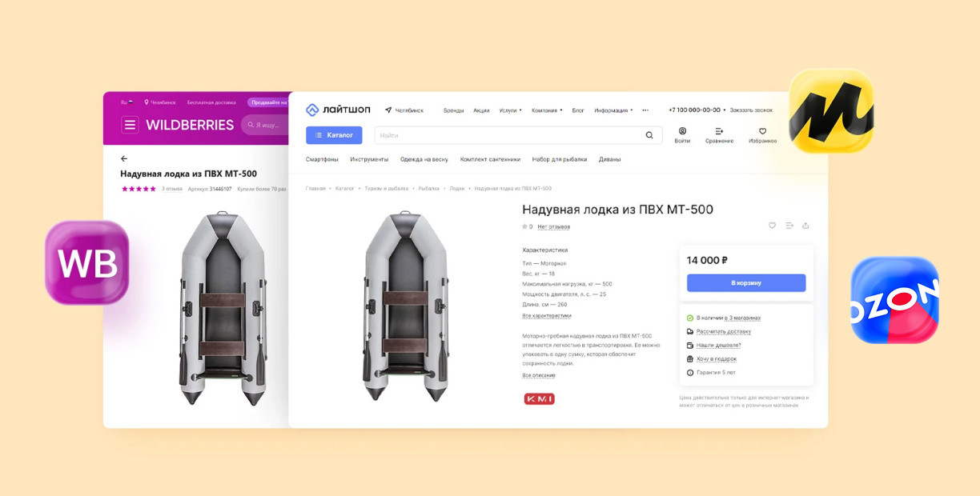
Task: Open the Сравнение comparison icon in header
Action: [719, 131]
